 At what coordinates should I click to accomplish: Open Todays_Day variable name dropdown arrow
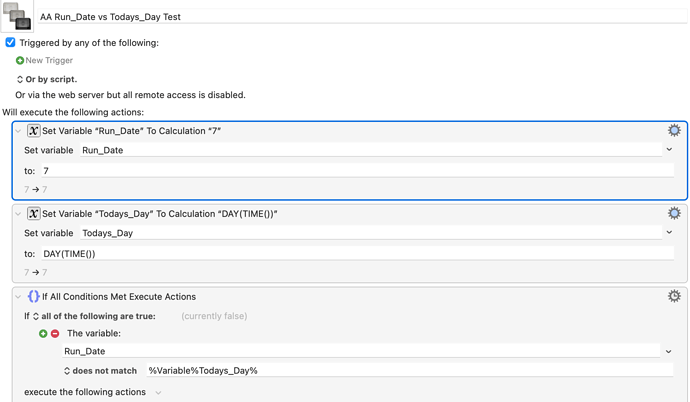coord(669,232)
